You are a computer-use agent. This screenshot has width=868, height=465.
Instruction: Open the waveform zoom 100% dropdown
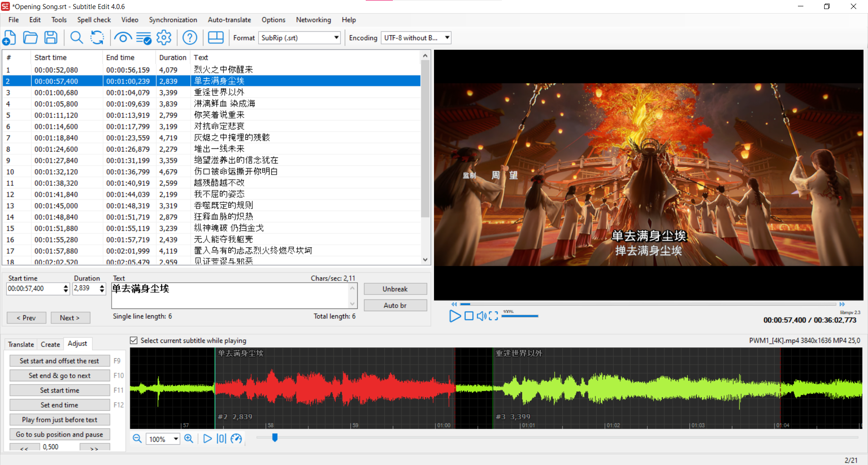pyautogui.click(x=163, y=439)
